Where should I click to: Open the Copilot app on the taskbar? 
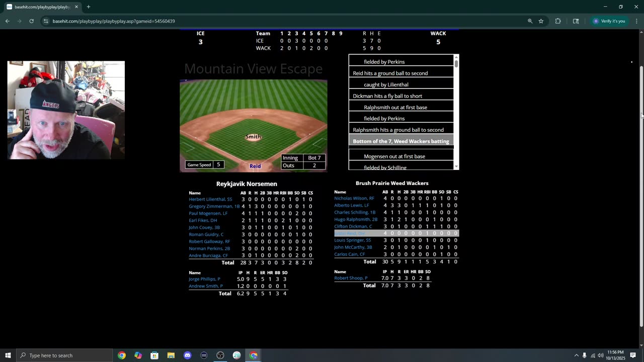(138, 355)
